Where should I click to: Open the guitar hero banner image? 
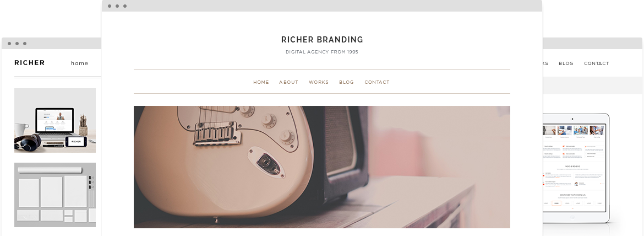coord(321,167)
